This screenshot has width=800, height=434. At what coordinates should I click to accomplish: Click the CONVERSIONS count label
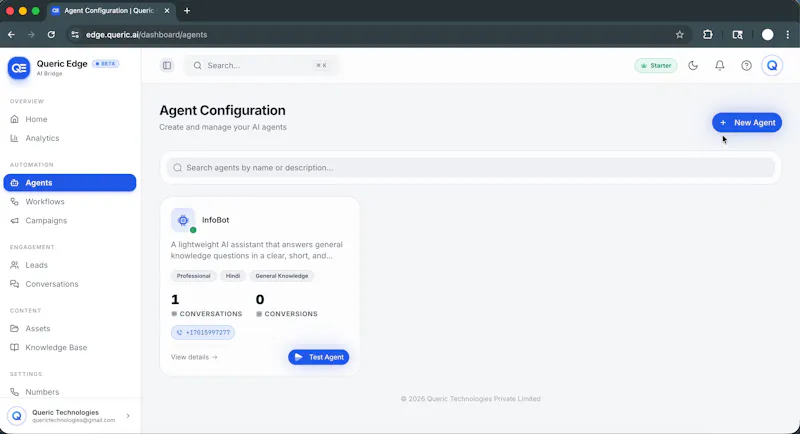287,314
